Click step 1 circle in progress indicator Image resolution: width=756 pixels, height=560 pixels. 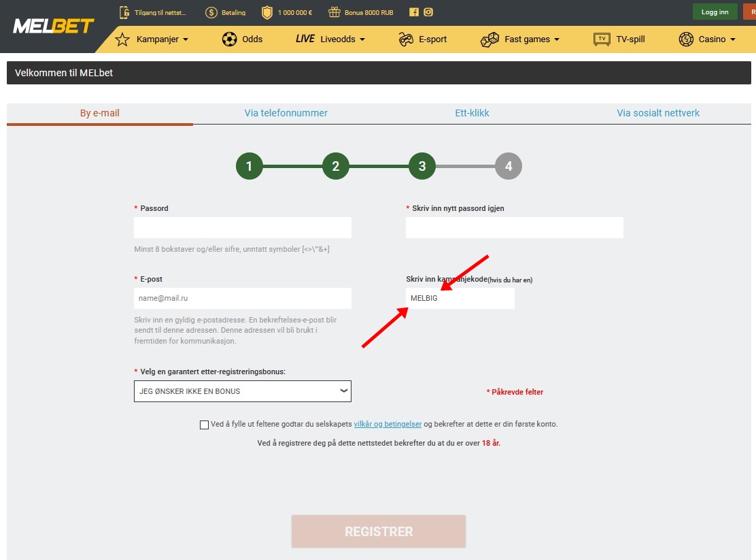(250, 166)
